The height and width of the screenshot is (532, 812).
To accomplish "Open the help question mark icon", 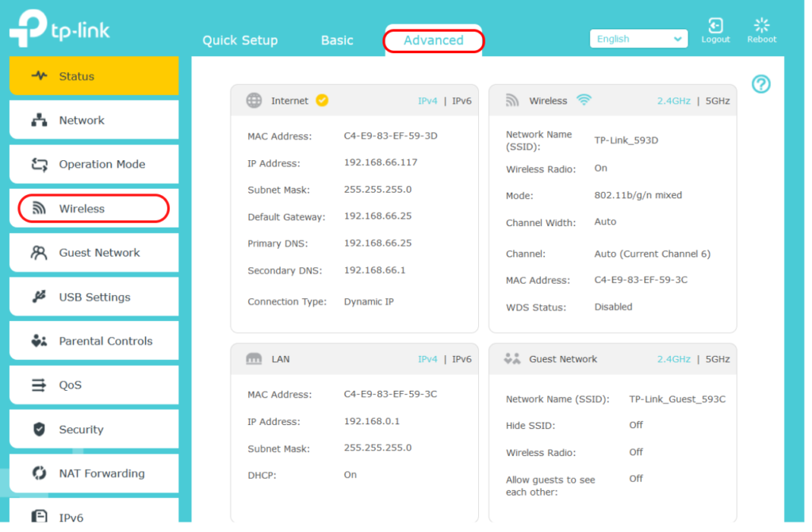I will point(760,84).
